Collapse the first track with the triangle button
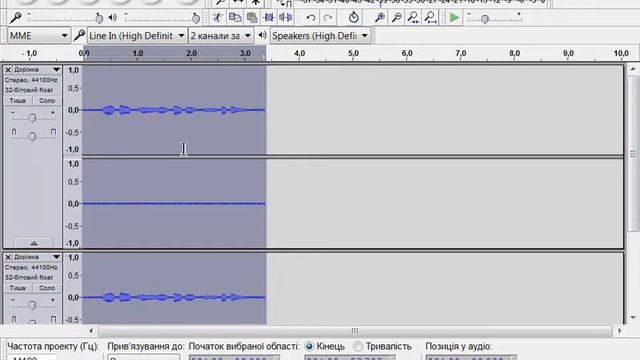Screen dimensions: 640x360 [34, 243]
